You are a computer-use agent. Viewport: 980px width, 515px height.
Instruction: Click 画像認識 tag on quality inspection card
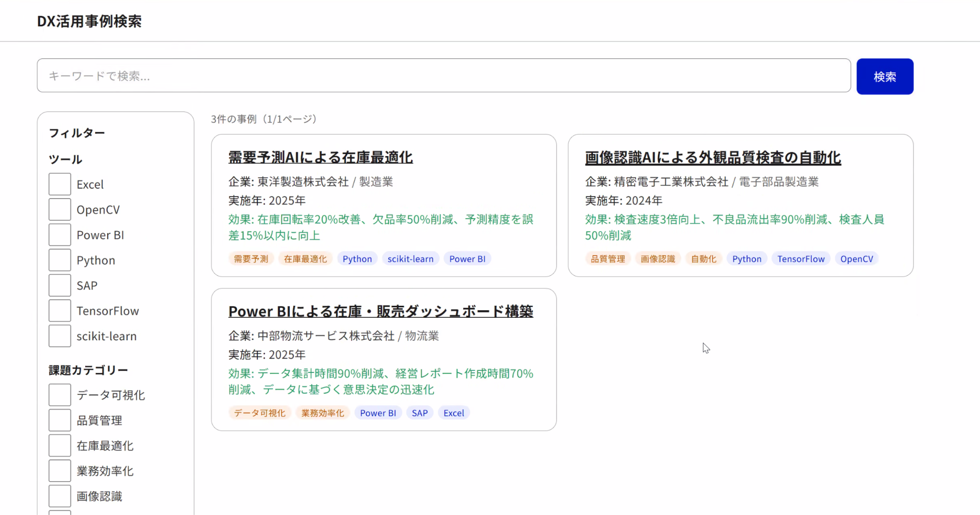pyautogui.click(x=657, y=259)
